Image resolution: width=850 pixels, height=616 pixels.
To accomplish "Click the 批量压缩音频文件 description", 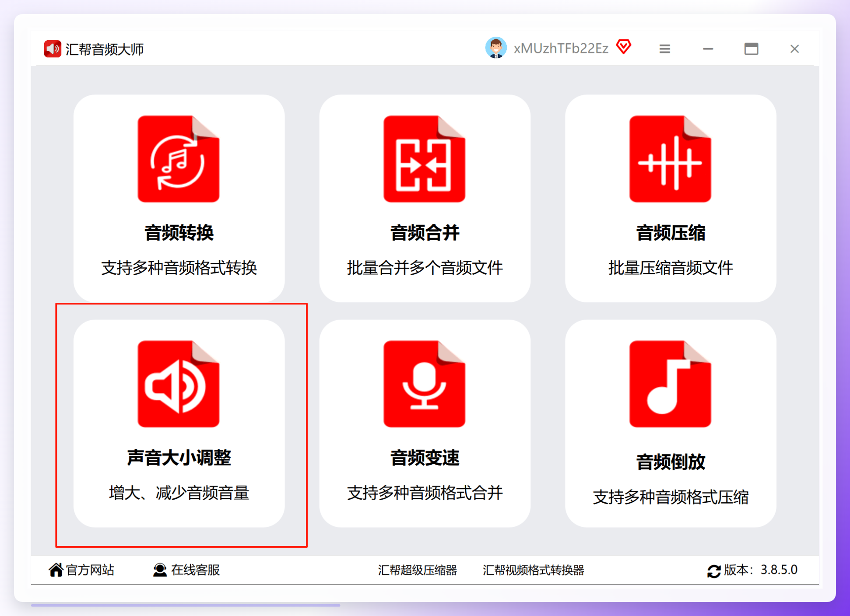I will point(671,268).
